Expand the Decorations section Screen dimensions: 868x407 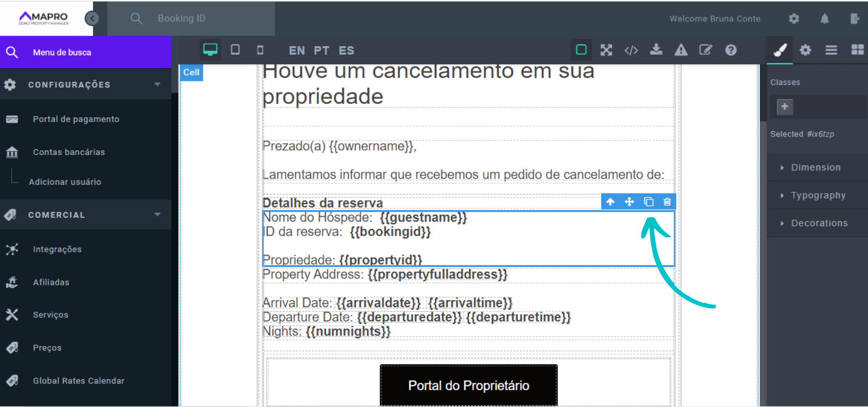(x=820, y=222)
